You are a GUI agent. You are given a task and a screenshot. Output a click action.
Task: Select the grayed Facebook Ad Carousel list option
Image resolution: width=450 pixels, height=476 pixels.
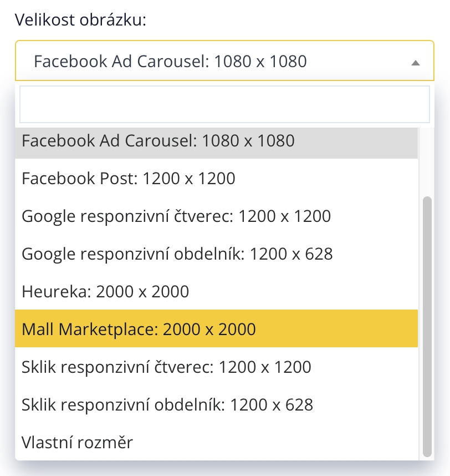(x=158, y=141)
